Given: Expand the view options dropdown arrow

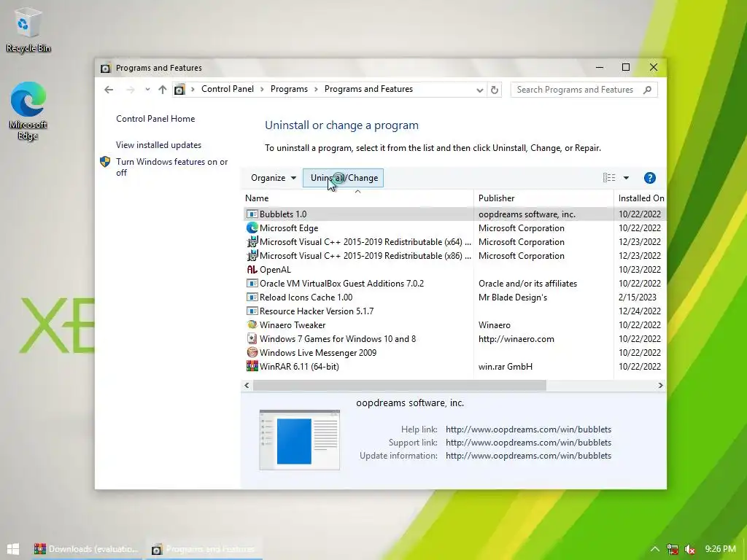Looking at the screenshot, I should [x=626, y=178].
